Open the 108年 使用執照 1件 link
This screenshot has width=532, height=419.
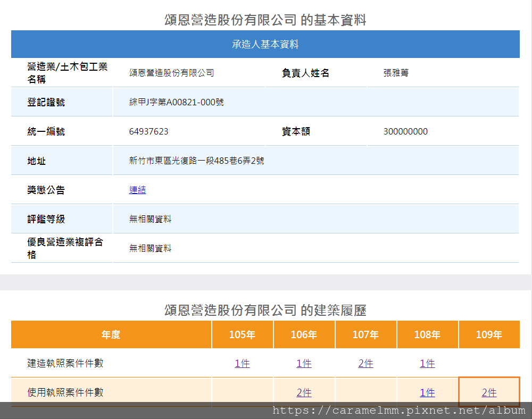point(428,392)
